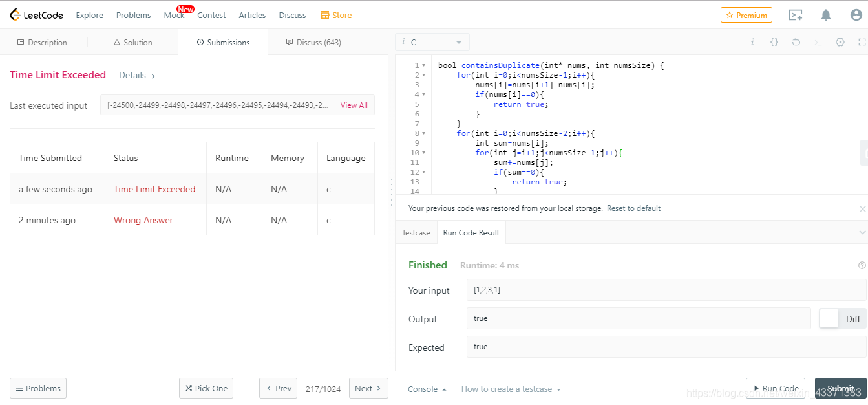The height and width of the screenshot is (405, 868).
Task: Open the Contest page
Action: pyautogui.click(x=211, y=15)
